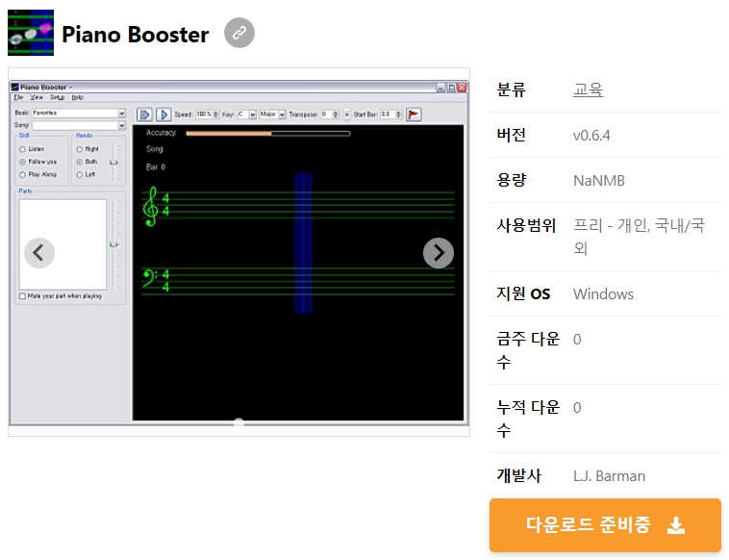Click the Transpose spinner showing 0

(330, 115)
